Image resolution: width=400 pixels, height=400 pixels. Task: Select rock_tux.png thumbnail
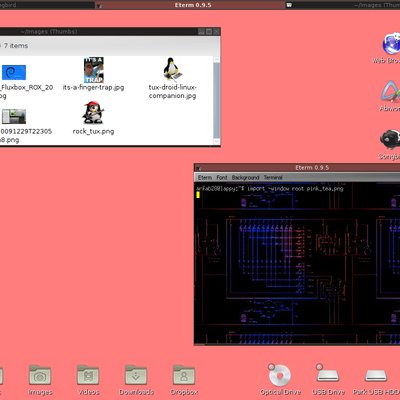point(93,113)
